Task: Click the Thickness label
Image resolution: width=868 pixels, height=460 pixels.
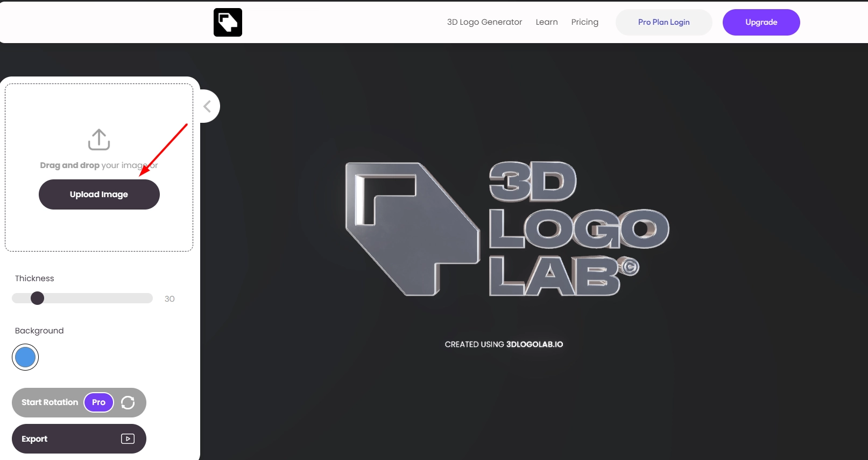Action: click(x=34, y=278)
